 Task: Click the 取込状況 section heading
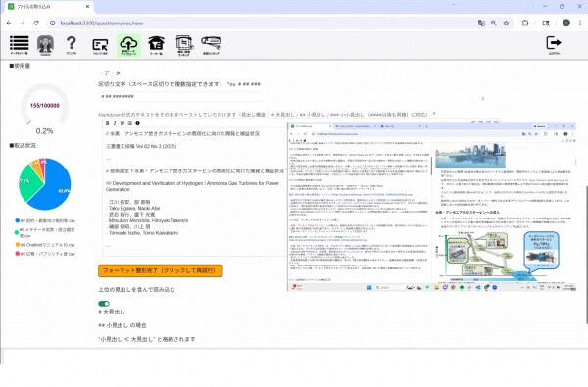pyautogui.click(x=23, y=146)
